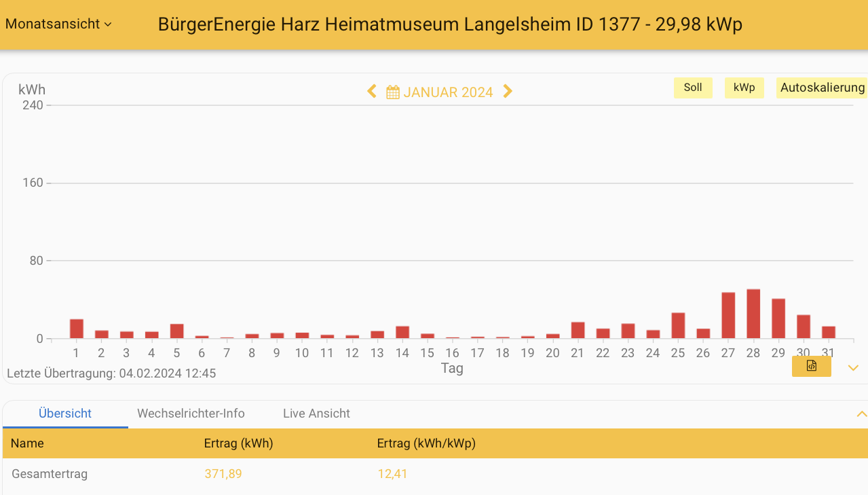Viewport: 868px width, 495px height.
Task: Click the JANUAR 2024 label
Action: click(449, 91)
